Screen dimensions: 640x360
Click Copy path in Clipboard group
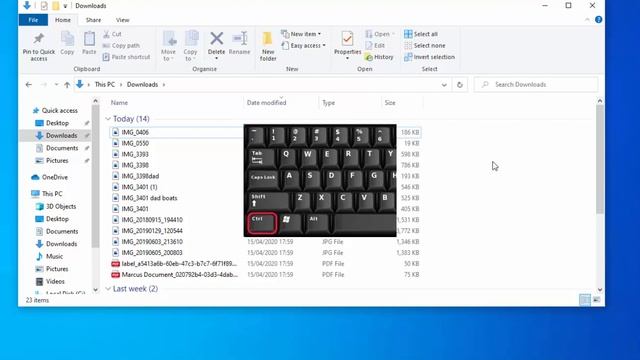(x=121, y=46)
